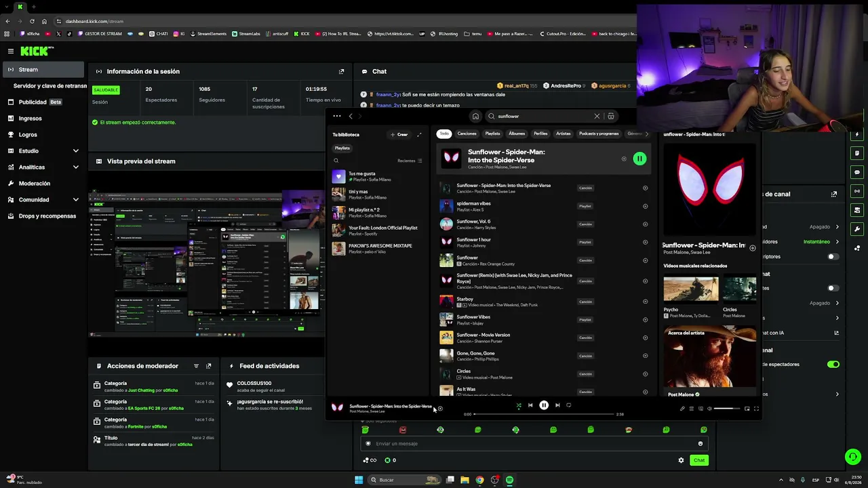Expand Tu biblioteca panel
The image size is (868, 488).
419,134
